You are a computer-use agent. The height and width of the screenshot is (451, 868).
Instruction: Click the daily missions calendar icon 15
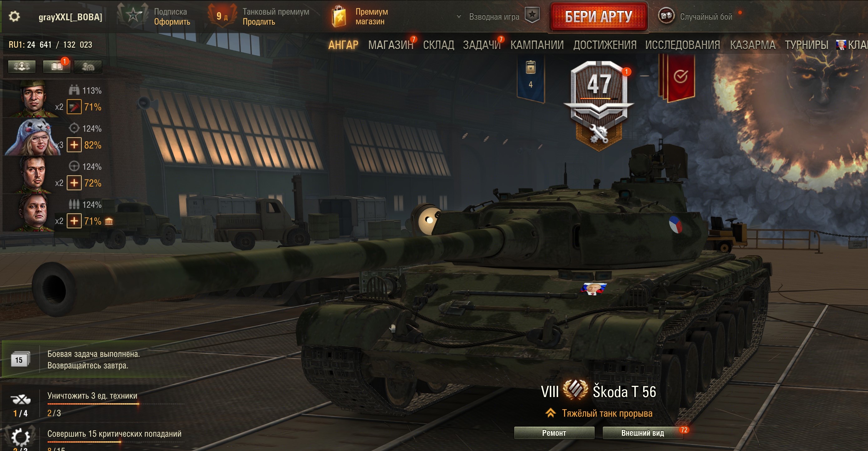(x=19, y=360)
